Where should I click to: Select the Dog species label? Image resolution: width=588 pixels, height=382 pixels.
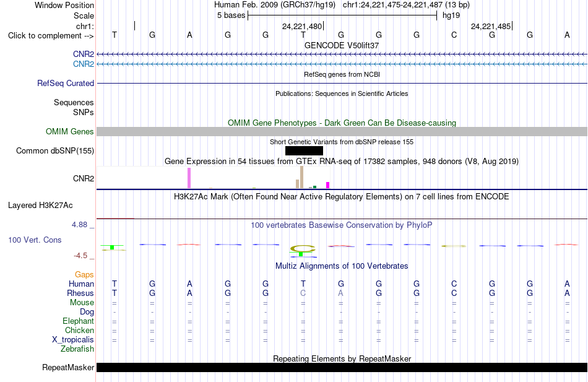click(x=87, y=312)
